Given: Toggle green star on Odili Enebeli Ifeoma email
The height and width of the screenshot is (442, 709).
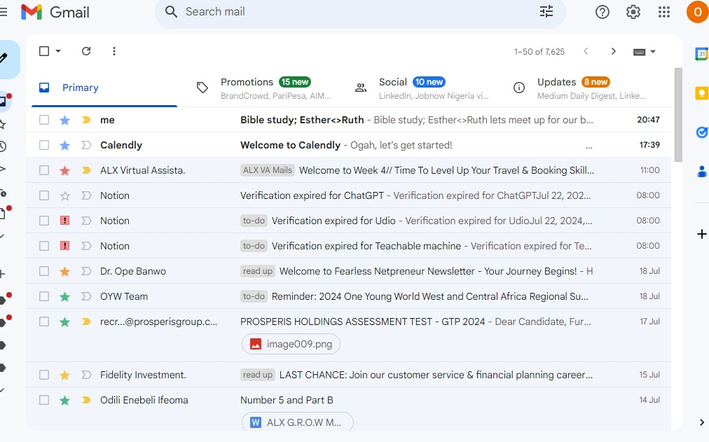Looking at the screenshot, I should 65,400.
